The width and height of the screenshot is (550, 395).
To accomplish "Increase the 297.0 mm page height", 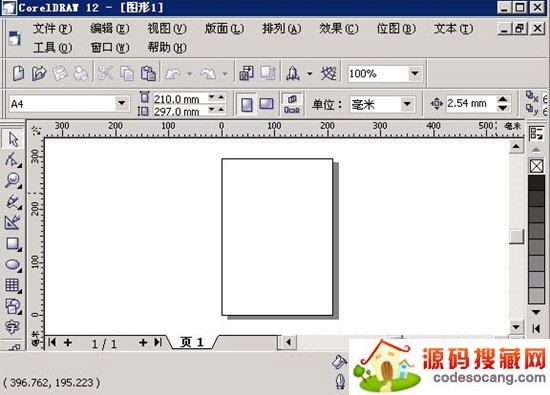I will (x=221, y=110).
